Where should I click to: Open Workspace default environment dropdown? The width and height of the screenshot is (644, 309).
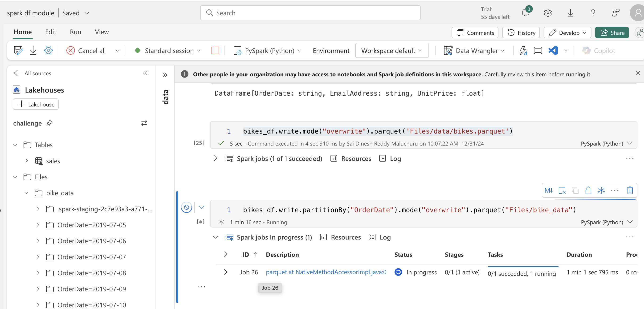tap(392, 51)
